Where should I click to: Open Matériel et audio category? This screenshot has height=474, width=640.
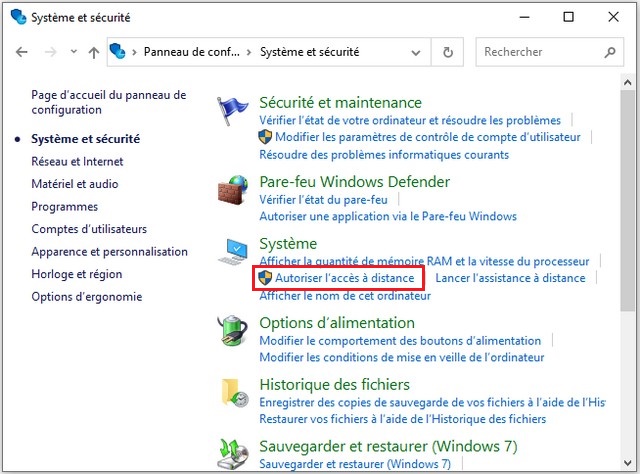[75, 184]
